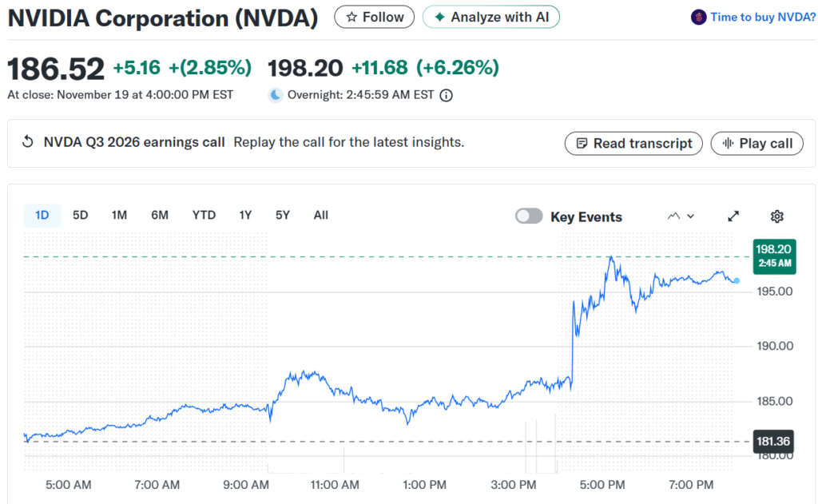818x504 pixels.
Task: Click the star Follow button
Action: [374, 17]
